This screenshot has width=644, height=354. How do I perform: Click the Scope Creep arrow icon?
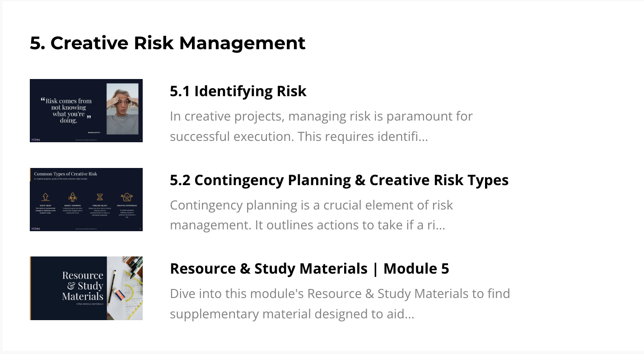click(x=46, y=197)
